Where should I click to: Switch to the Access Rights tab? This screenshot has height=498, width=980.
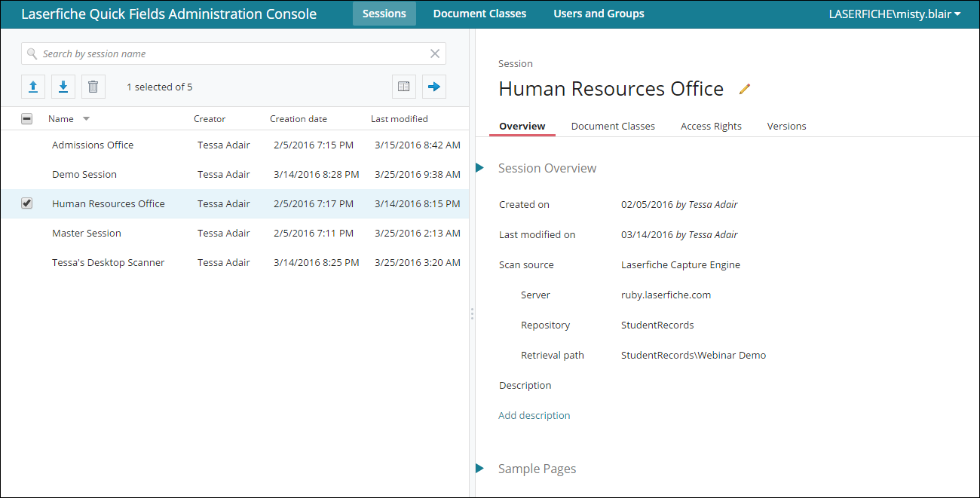pyautogui.click(x=711, y=126)
